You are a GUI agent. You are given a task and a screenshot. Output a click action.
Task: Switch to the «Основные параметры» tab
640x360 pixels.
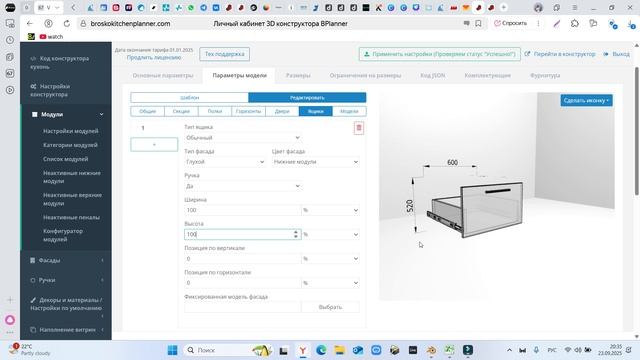(163, 76)
